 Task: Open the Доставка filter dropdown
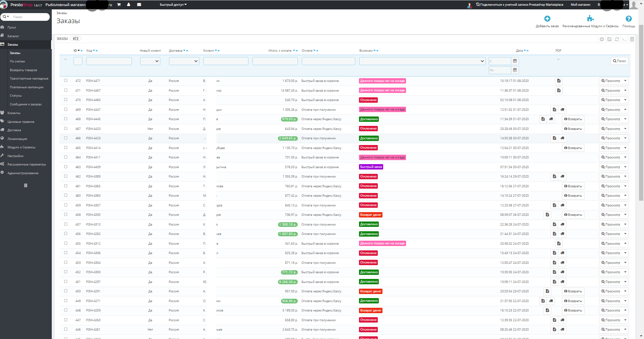pos(184,61)
